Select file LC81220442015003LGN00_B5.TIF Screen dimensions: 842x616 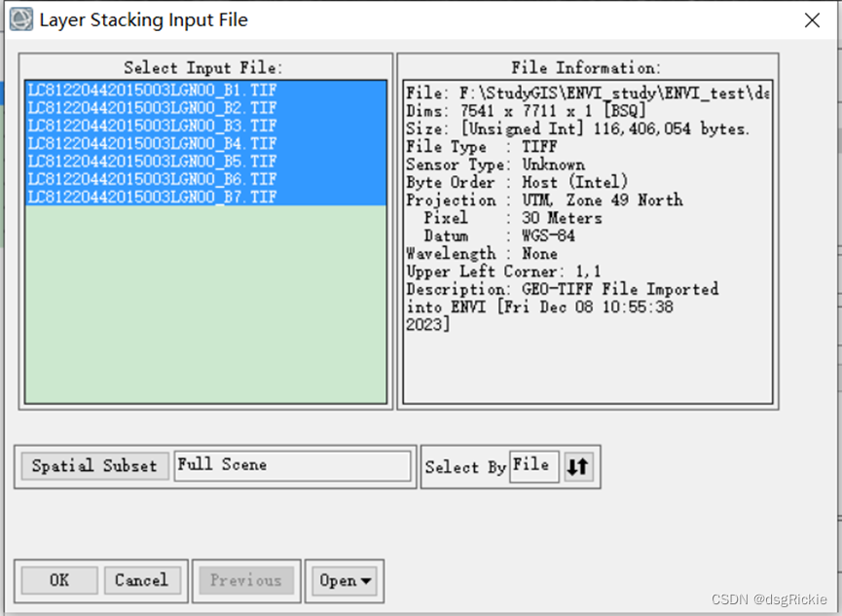205,161
